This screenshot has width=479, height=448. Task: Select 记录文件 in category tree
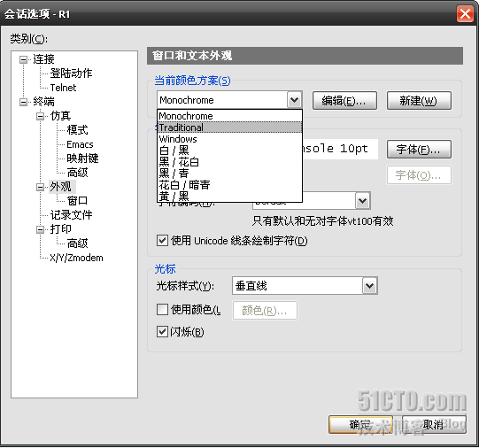pos(71,215)
